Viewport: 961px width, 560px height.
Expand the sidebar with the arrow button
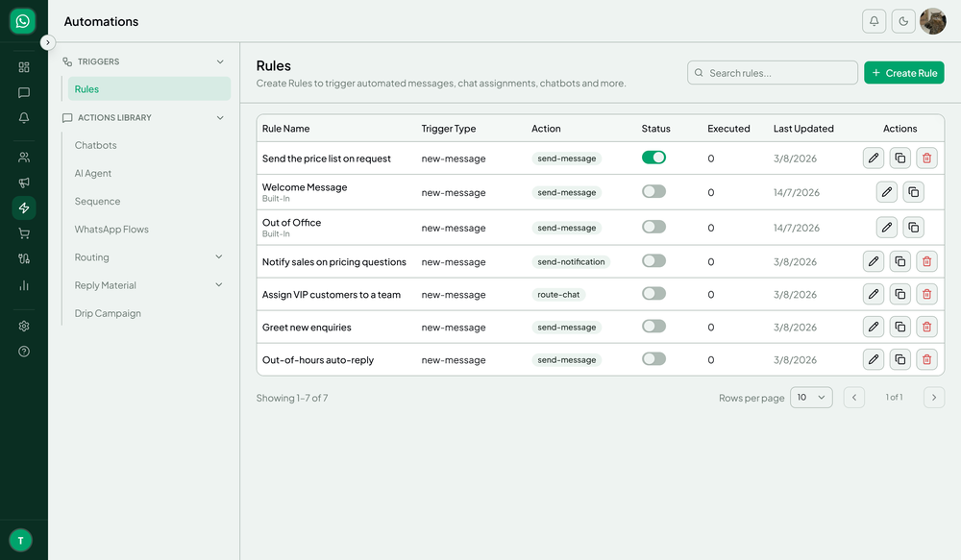click(48, 42)
